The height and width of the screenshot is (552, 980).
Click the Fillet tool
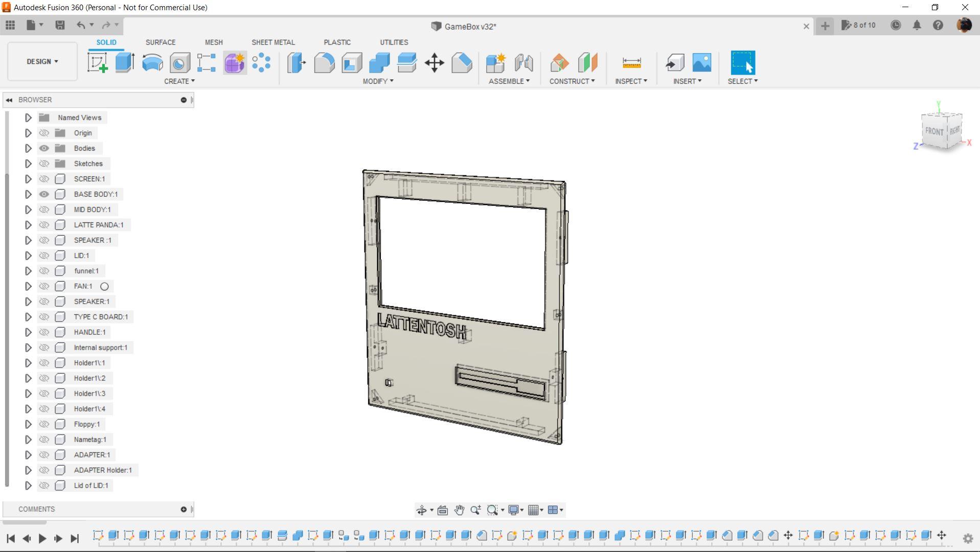(x=324, y=63)
